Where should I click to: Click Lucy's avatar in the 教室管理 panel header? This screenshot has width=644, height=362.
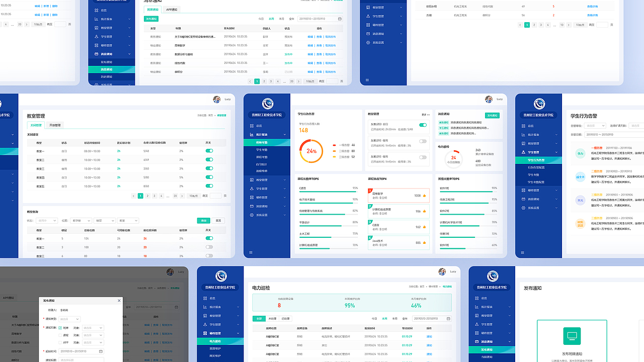coord(217,99)
